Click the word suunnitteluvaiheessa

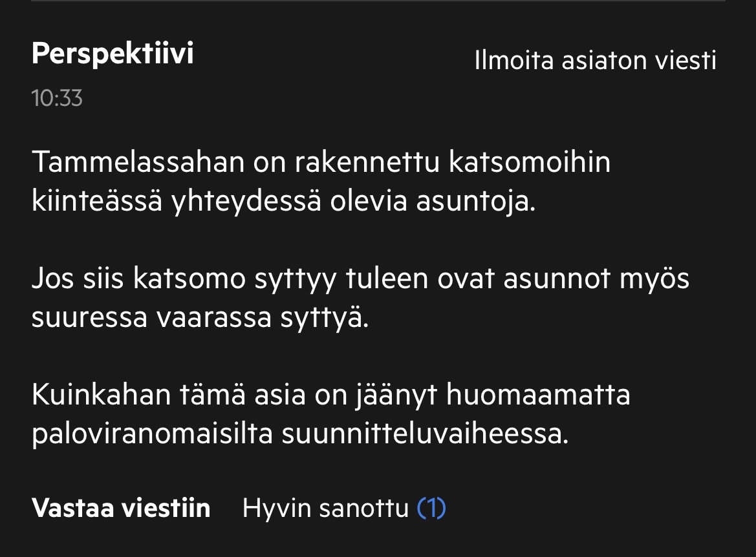click(x=425, y=434)
